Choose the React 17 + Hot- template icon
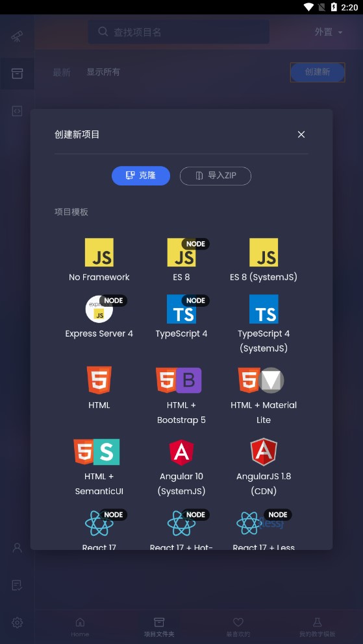Image resolution: width=363 pixels, height=644 pixels. [x=181, y=523]
